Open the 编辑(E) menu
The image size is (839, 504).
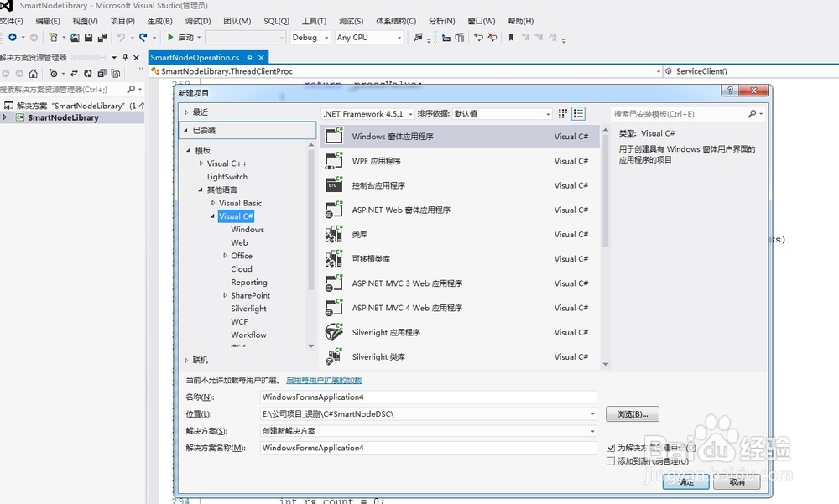48,22
